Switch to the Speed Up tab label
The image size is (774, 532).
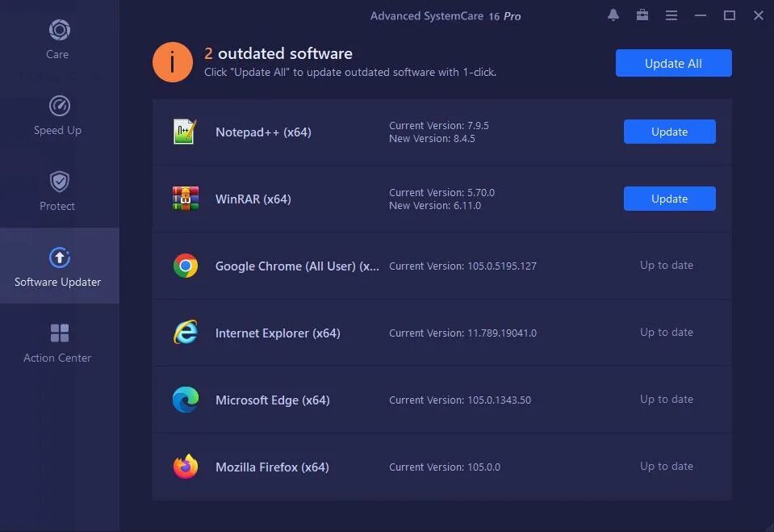[57, 131]
